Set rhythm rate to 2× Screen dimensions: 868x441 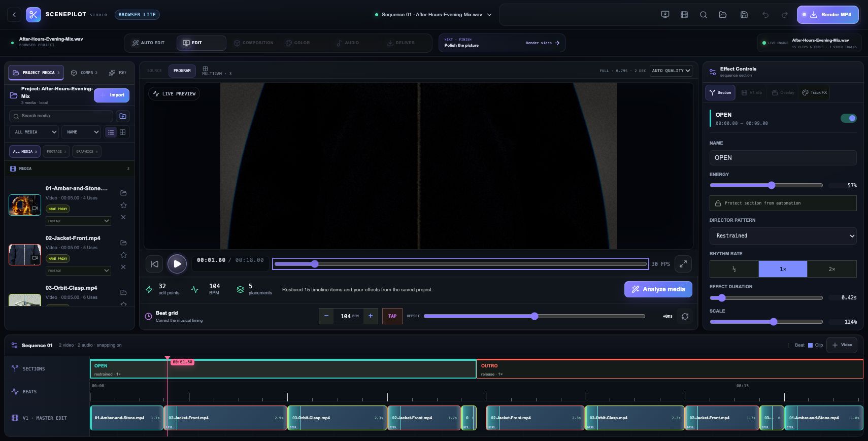click(832, 269)
